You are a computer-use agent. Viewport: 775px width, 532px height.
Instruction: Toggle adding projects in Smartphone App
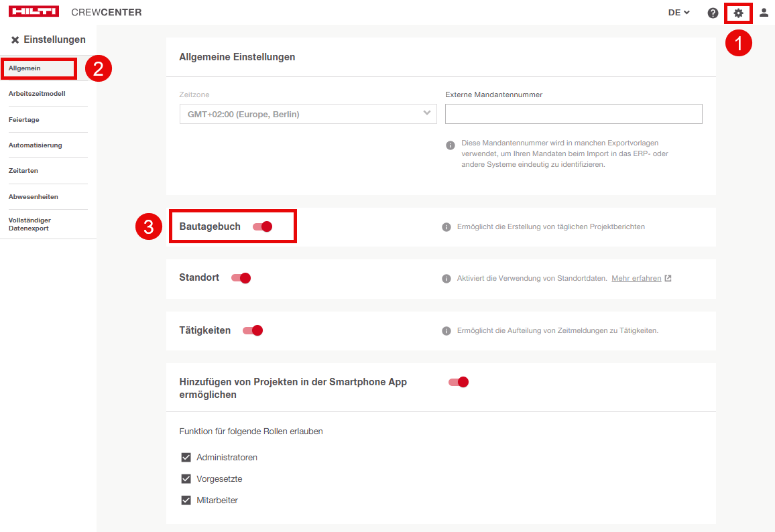[x=459, y=382]
